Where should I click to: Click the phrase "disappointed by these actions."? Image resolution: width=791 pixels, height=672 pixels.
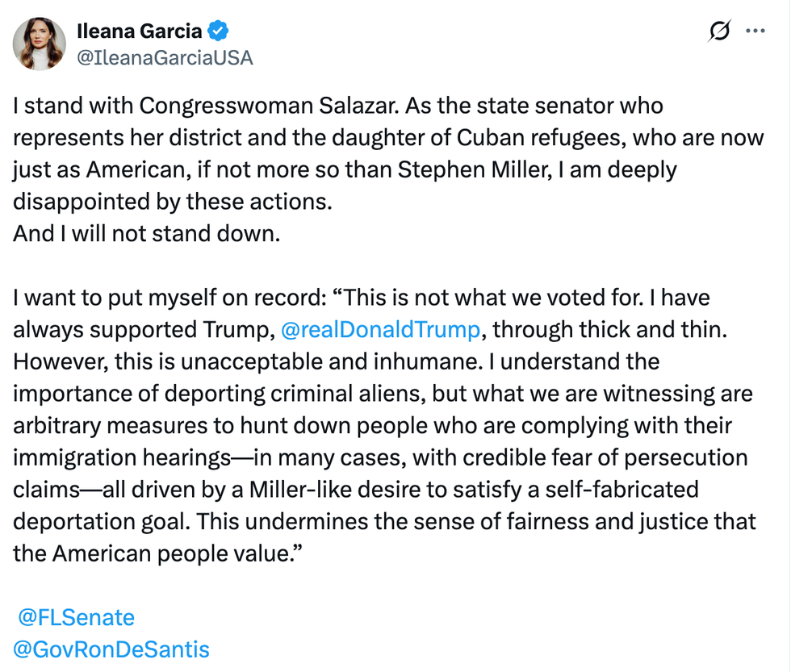[173, 202]
